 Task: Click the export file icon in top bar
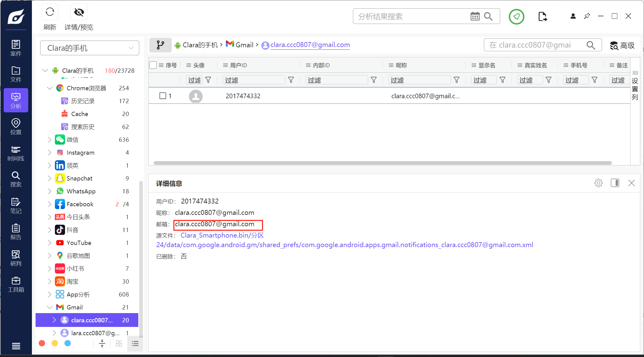542,16
